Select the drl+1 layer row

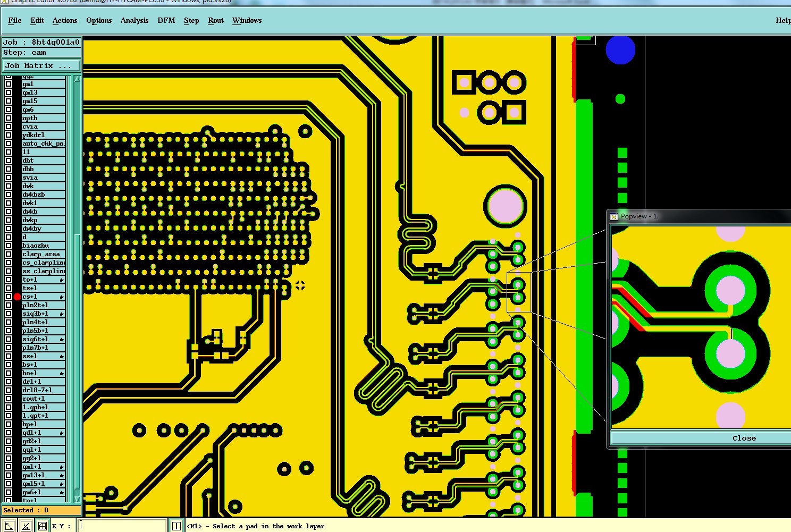click(x=43, y=382)
